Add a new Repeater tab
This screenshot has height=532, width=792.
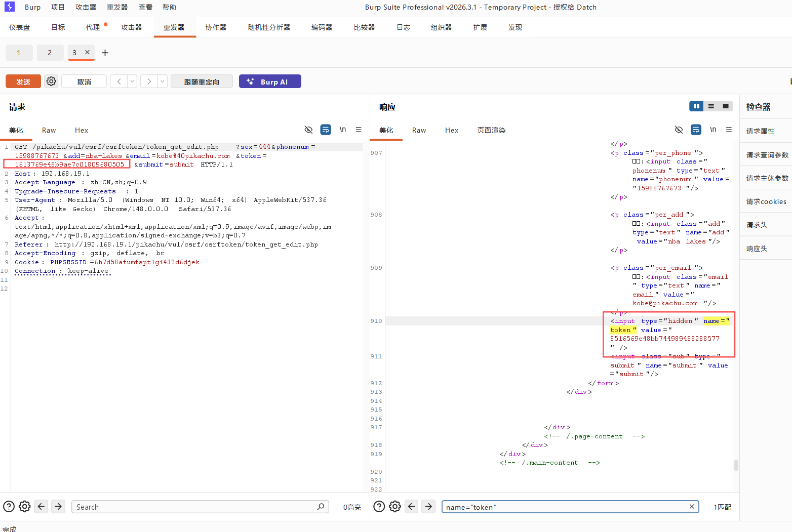pyautogui.click(x=105, y=53)
